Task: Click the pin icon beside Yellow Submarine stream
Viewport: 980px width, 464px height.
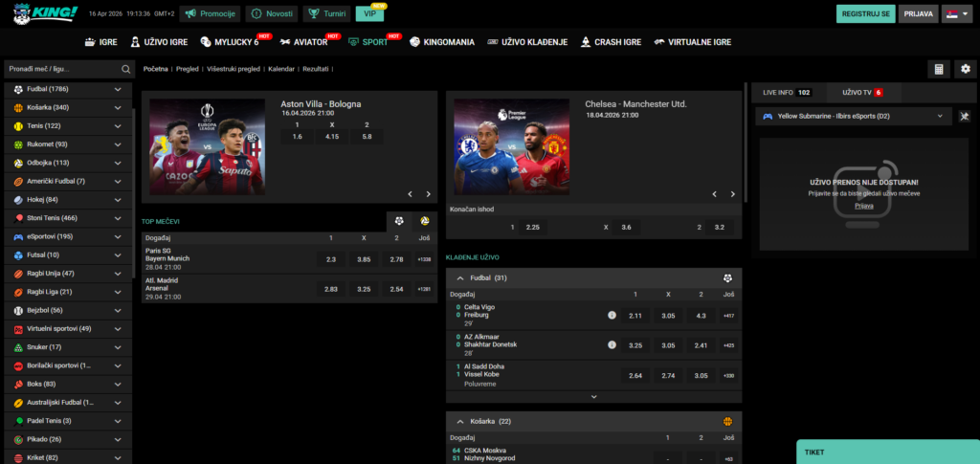Action: [965, 117]
